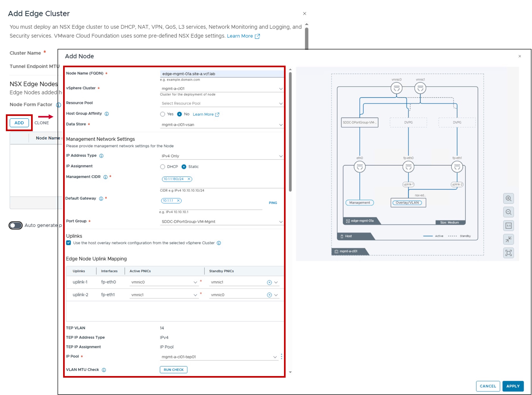This screenshot has width=532, height=395.
Task: Click PING next to Default Gateway
Action: tap(273, 203)
